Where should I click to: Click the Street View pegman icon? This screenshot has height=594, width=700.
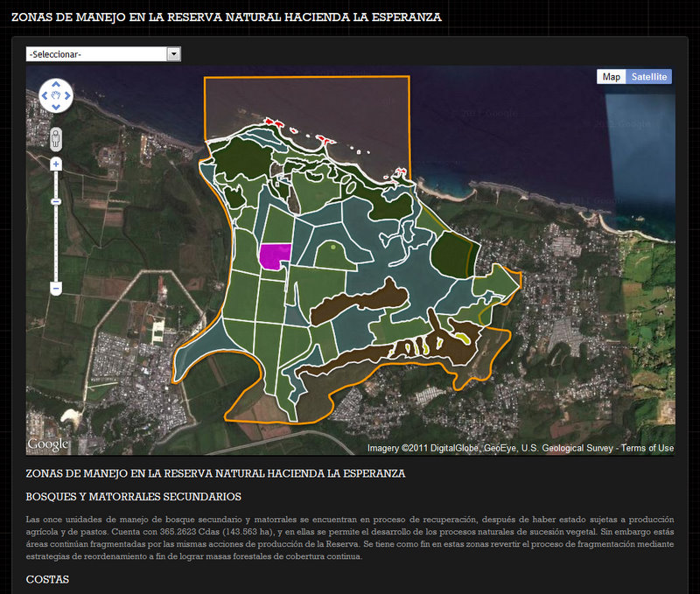(56, 138)
